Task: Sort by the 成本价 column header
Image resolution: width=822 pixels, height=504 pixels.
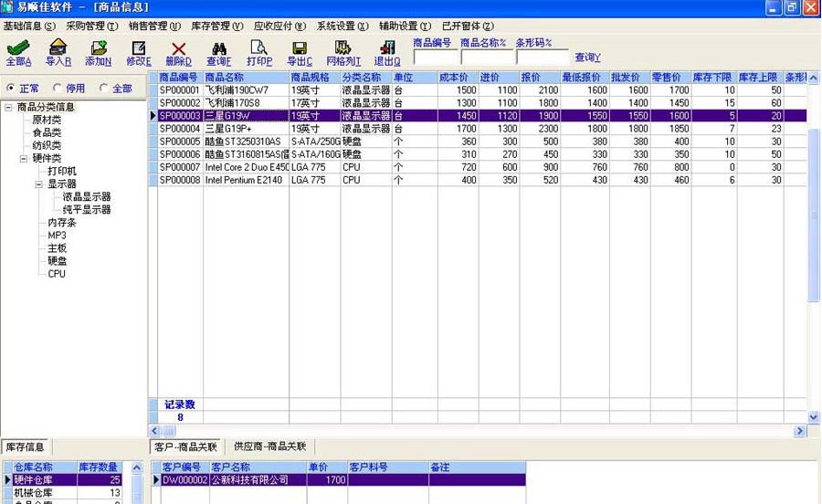Action: (x=458, y=77)
